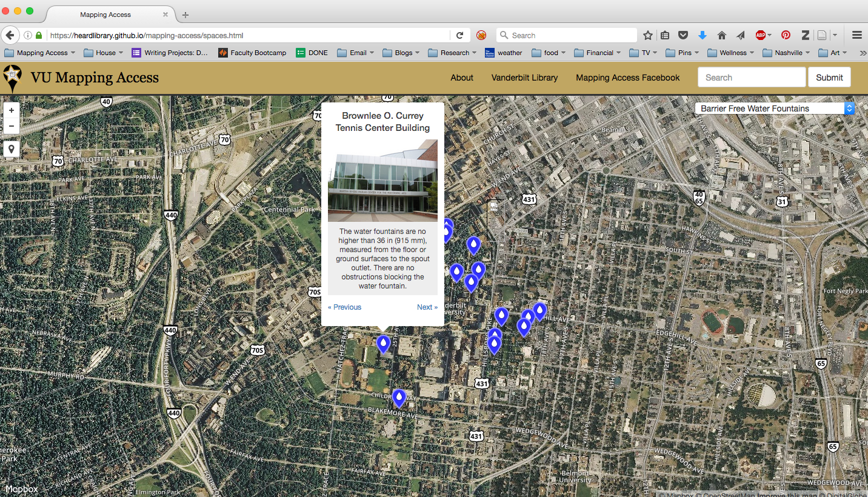The height and width of the screenshot is (497, 868).
Task: Expand the food bookmarks folder
Action: point(549,53)
